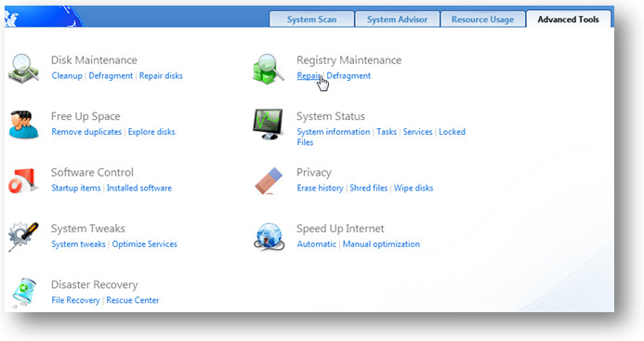Click the Privacy heading
The width and height of the screenshot is (644, 341).
pyautogui.click(x=314, y=173)
